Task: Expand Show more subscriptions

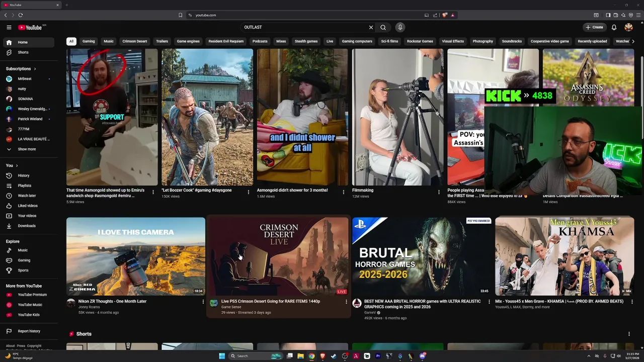Action: [30, 149]
